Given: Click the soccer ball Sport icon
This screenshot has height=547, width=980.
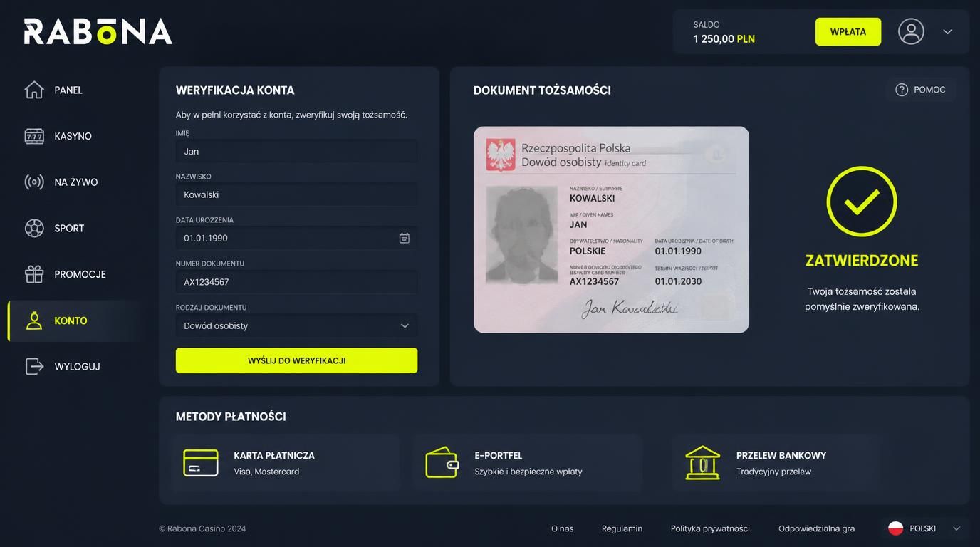Looking at the screenshot, I should click(x=34, y=228).
